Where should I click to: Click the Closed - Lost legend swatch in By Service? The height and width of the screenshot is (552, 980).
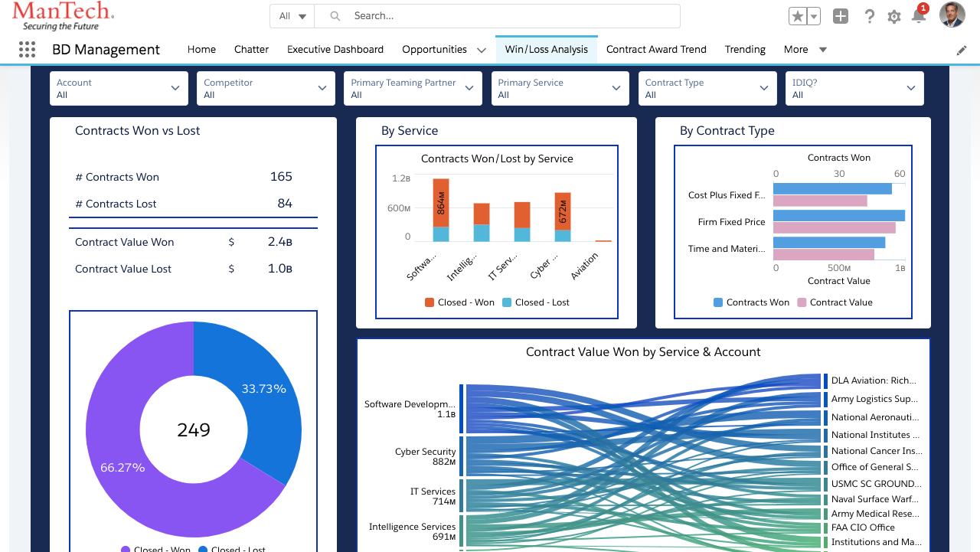click(x=507, y=302)
